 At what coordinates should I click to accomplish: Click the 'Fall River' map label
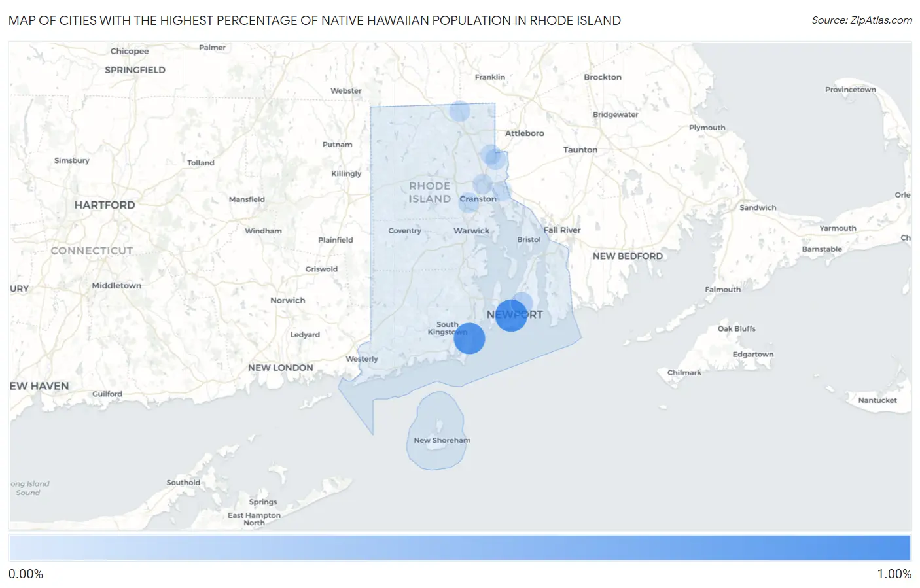(x=562, y=230)
